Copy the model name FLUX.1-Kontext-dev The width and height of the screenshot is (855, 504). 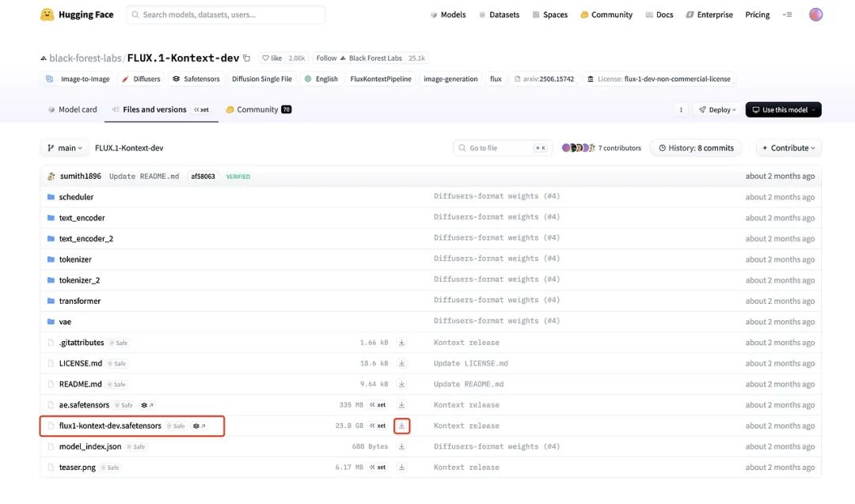coord(246,58)
